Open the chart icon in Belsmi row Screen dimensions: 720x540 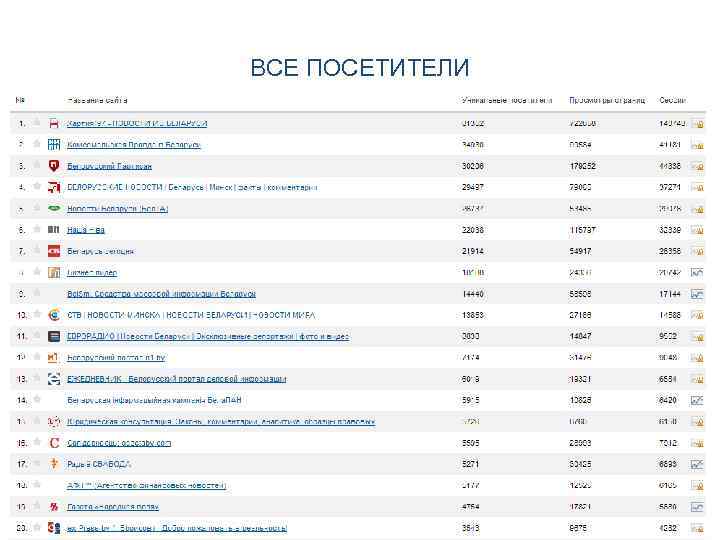click(697, 294)
